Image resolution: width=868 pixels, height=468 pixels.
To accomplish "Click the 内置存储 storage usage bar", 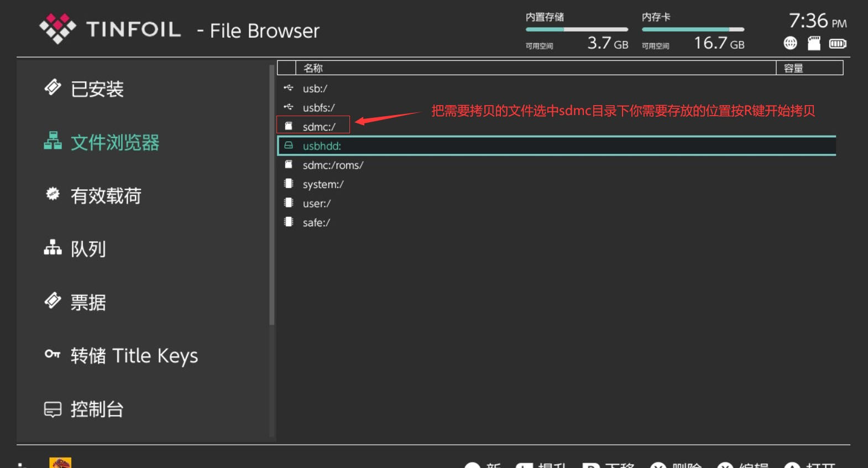I will coord(577,29).
